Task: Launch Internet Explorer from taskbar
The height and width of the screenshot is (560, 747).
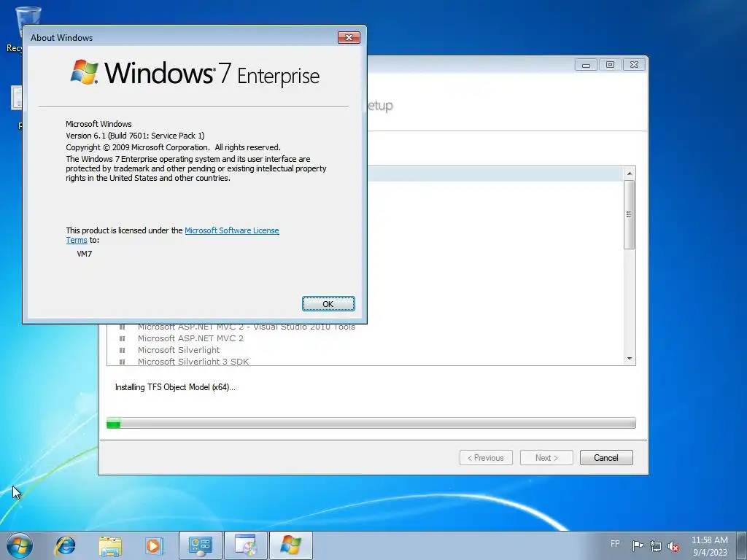Action: pos(65,545)
